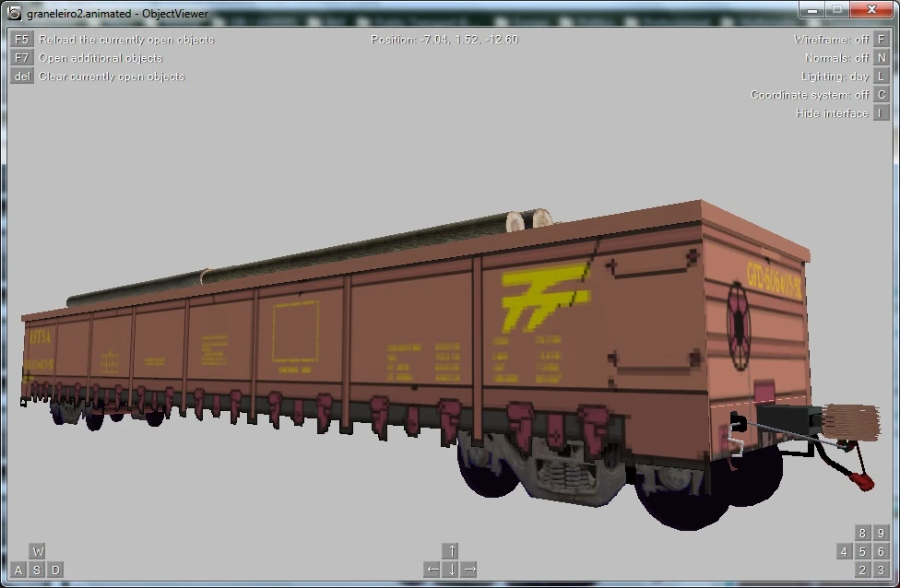
Task: Toggle coordinate system with C key
Action: [x=881, y=95]
